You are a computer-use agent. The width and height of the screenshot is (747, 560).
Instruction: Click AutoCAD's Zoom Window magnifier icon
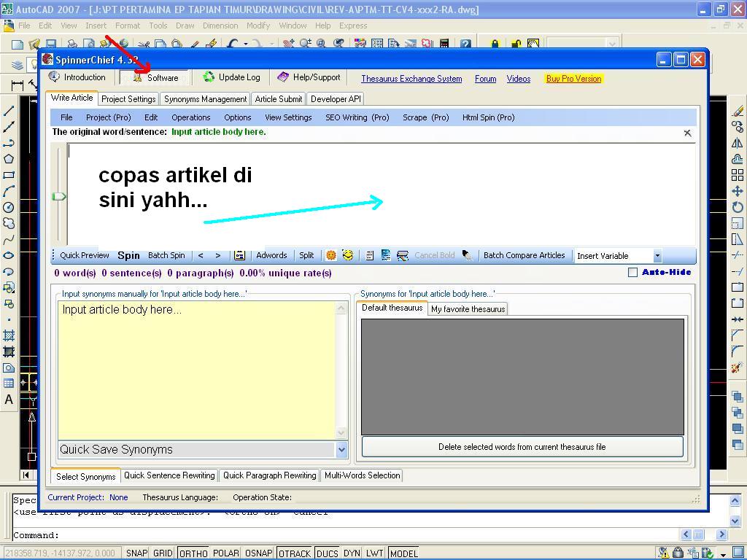pos(321,43)
